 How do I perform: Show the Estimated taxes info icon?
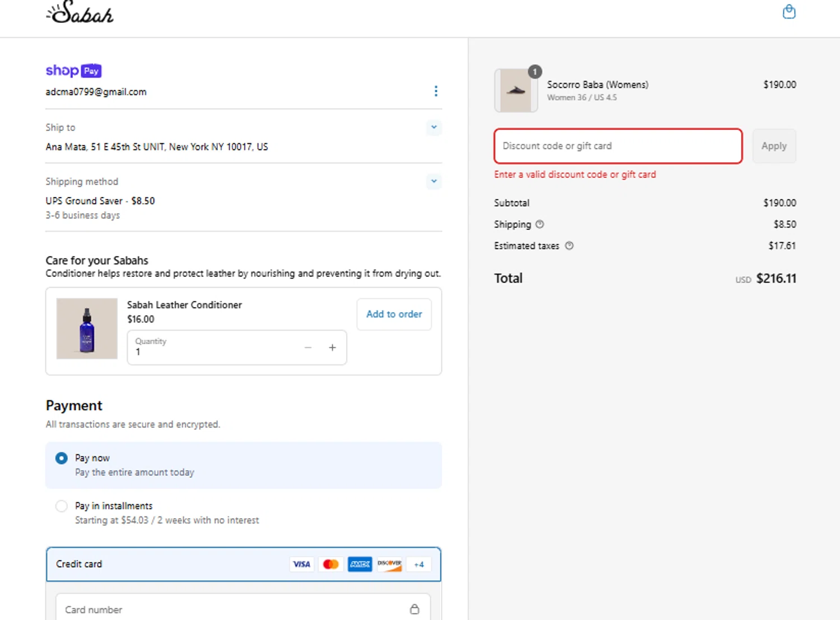[x=569, y=246]
